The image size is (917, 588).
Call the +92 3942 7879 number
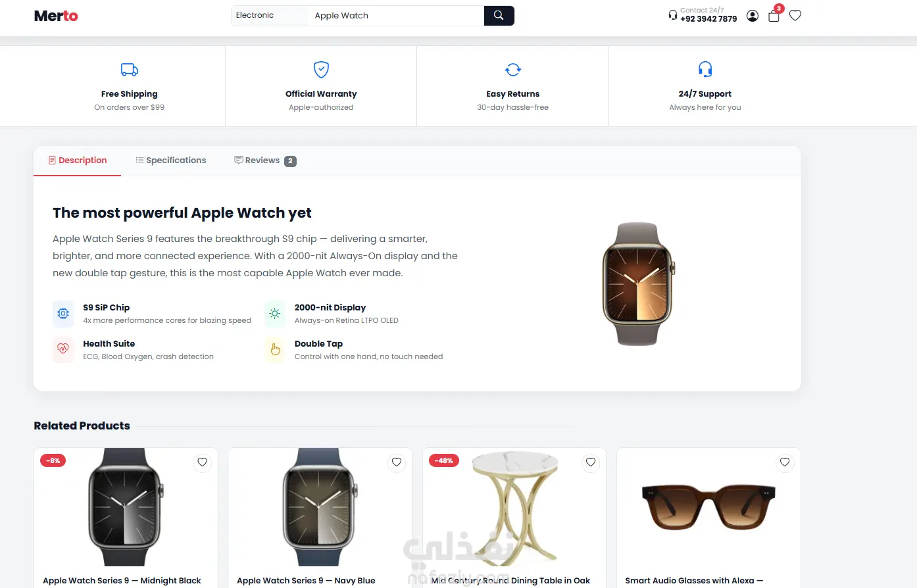(708, 19)
